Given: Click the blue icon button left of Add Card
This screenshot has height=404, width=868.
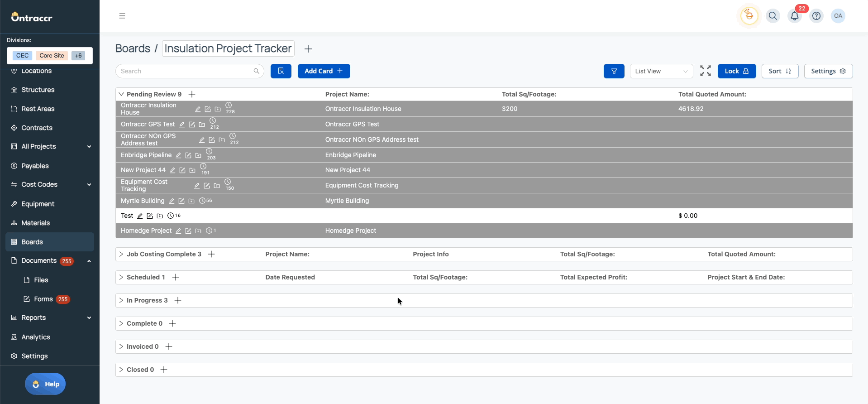Looking at the screenshot, I should coord(281,71).
